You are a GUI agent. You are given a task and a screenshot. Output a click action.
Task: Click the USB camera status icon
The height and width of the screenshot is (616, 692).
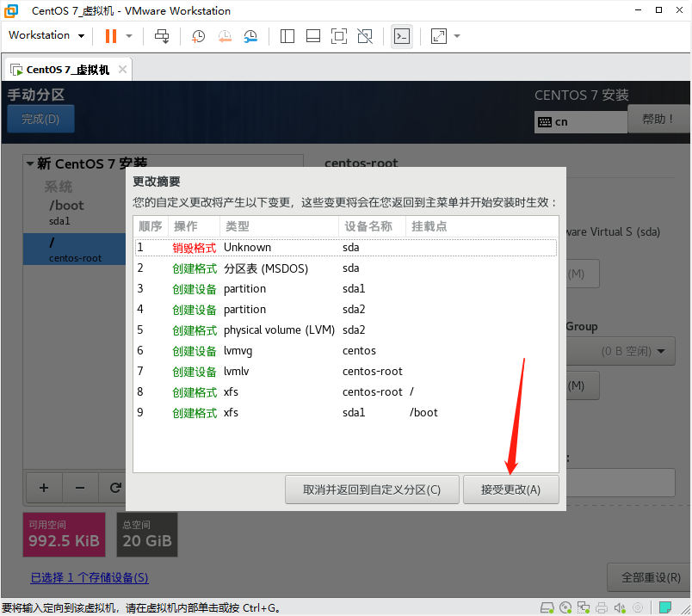[x=638, y=608]
